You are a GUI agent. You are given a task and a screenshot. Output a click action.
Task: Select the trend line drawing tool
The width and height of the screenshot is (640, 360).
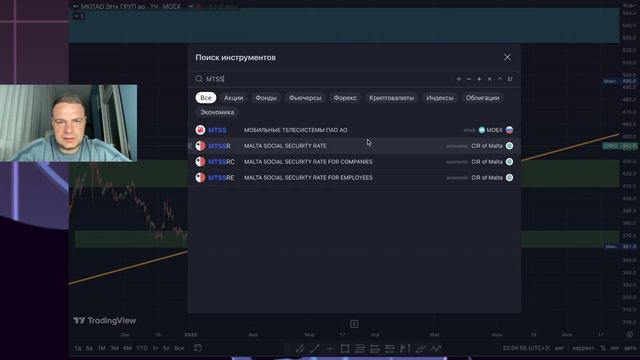coord(315,348)
